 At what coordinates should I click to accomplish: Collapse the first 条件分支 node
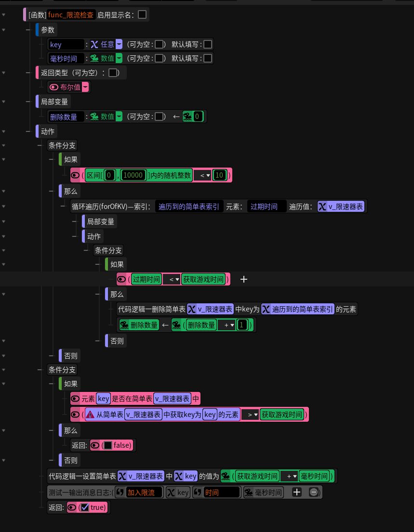click(40, 145)
